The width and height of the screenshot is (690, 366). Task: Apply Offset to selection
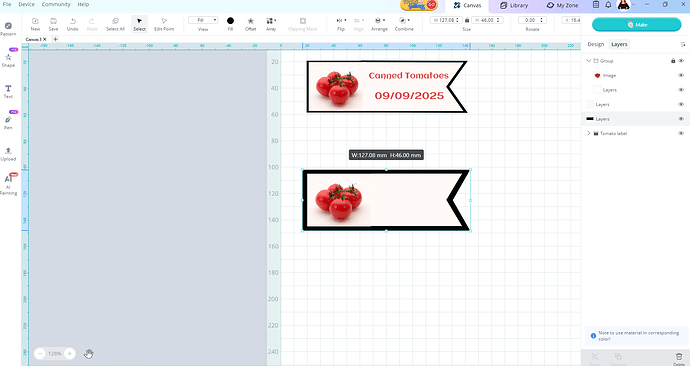point(250,24)
